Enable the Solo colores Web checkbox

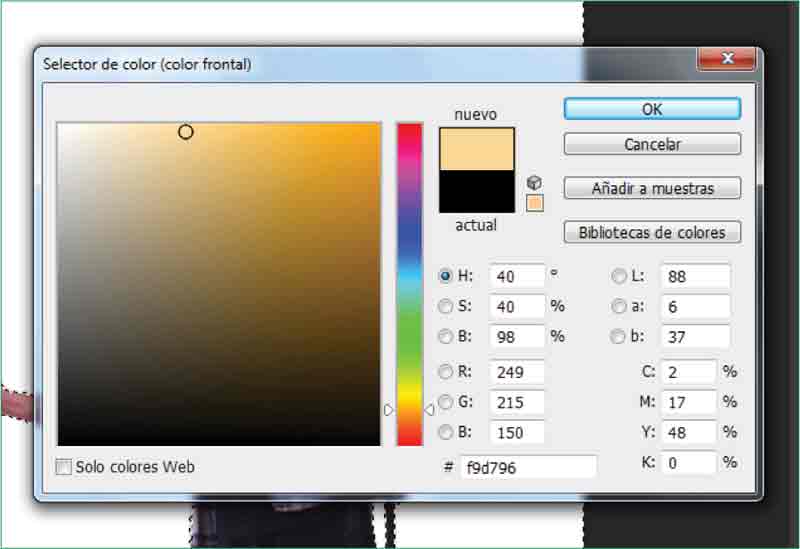click(65, 467)
